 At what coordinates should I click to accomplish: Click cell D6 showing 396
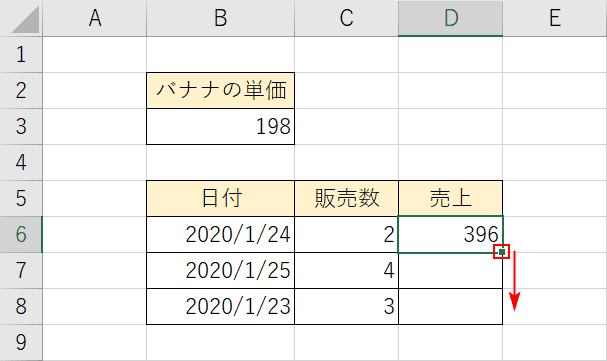click(x=451, y=234)
